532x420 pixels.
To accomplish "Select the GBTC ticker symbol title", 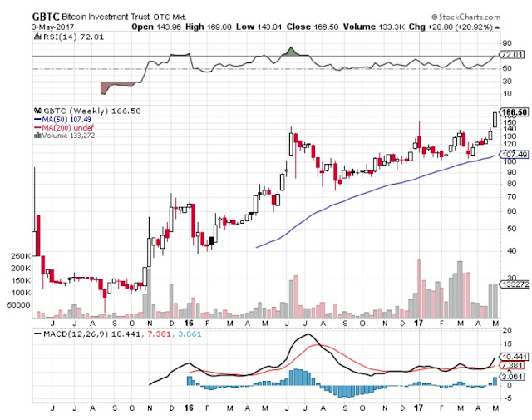I will pyautogui.click(x=46, y=17).
